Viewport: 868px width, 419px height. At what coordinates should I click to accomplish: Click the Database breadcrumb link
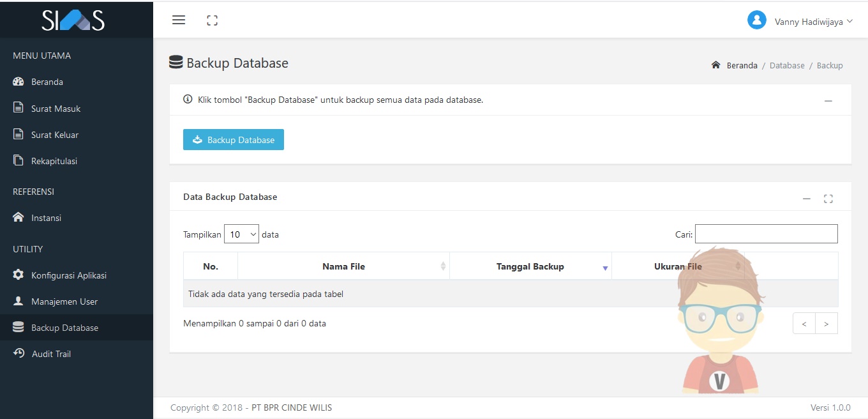[x=787, y=65]
